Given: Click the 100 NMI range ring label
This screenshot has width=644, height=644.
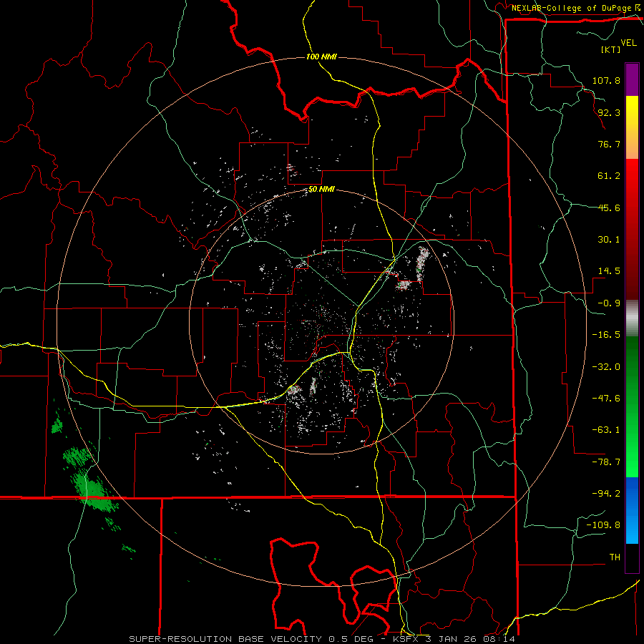Looking at the screenshot, I should [x=321, y=57].
